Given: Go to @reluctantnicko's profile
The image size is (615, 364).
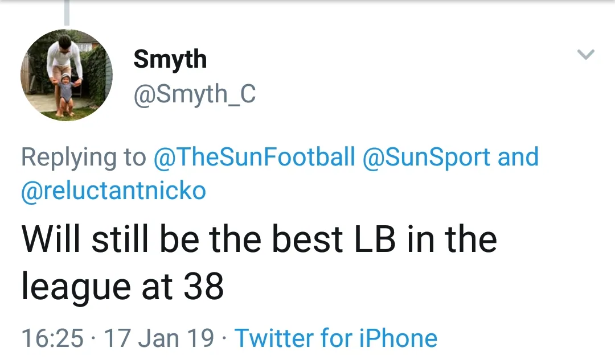Looking at the screenshot, I should [113, 191].
